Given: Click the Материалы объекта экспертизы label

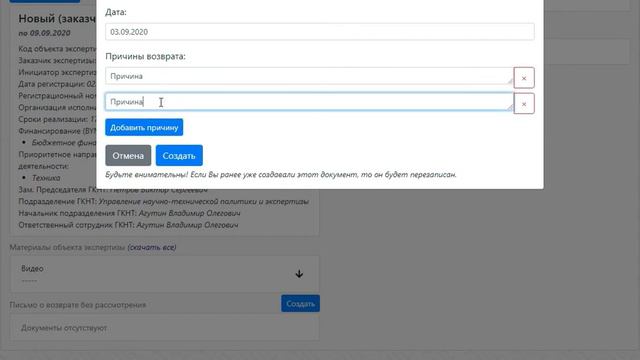Looking at the screenshot, I should (x=67, y=247).
